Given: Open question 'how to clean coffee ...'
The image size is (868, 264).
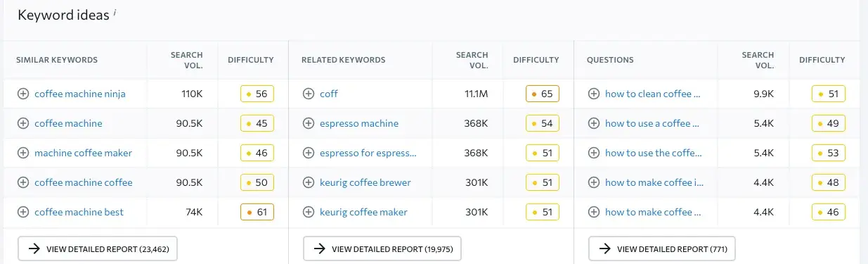Looking at the screenshot, I should [653, 94].
